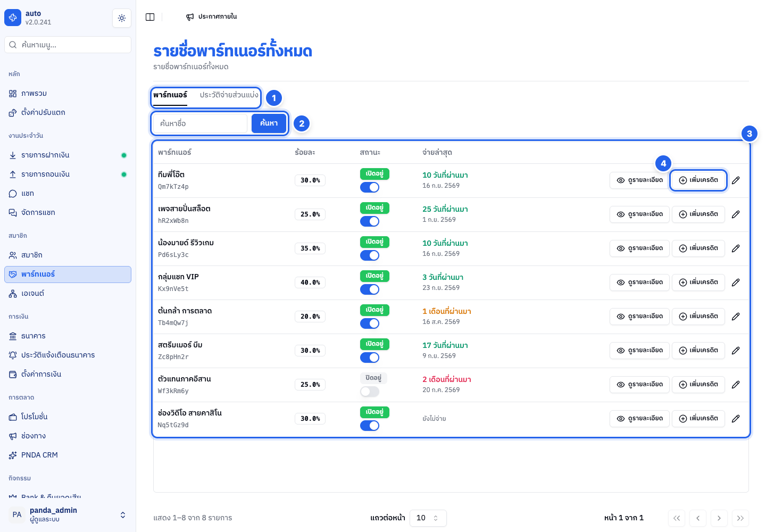
Task: Go to next page chevron
Action: click(x=719, y=518)
